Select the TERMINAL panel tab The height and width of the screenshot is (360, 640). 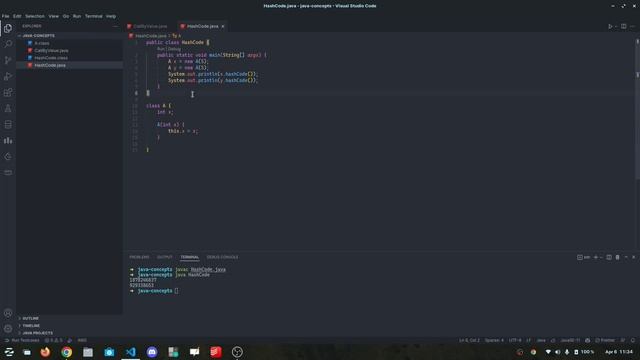[x=190, y=257]
